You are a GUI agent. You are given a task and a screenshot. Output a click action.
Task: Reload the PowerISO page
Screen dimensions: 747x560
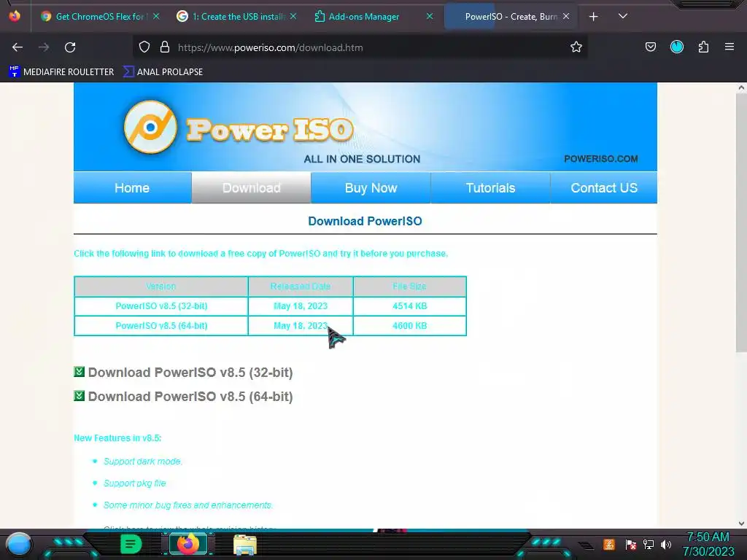tap(70, 47)
